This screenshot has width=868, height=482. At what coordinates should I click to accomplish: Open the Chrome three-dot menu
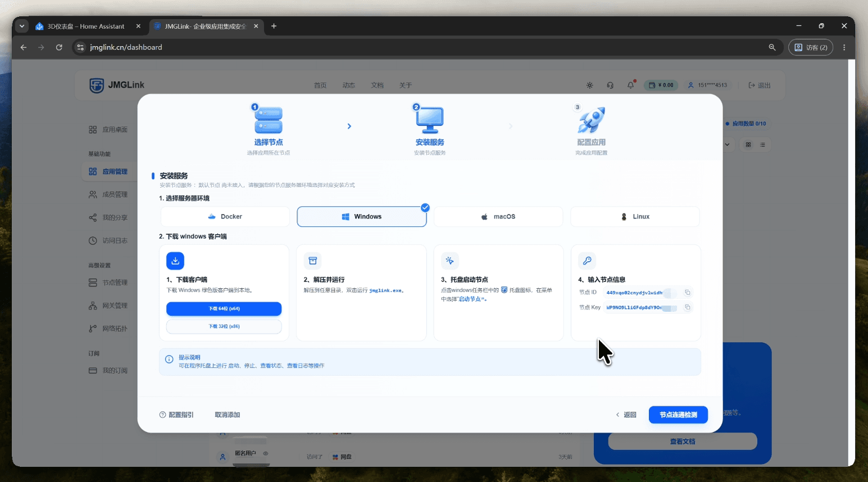844,47
